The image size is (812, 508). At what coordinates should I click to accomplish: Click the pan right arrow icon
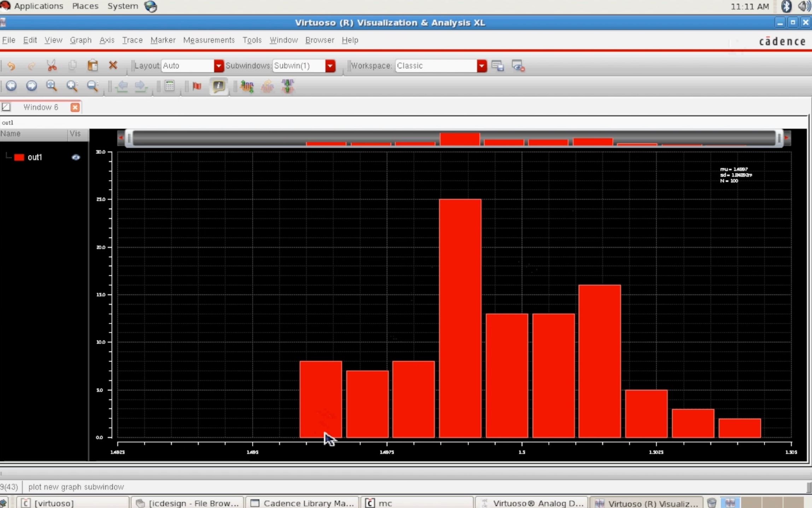click(x=141, y=86)
